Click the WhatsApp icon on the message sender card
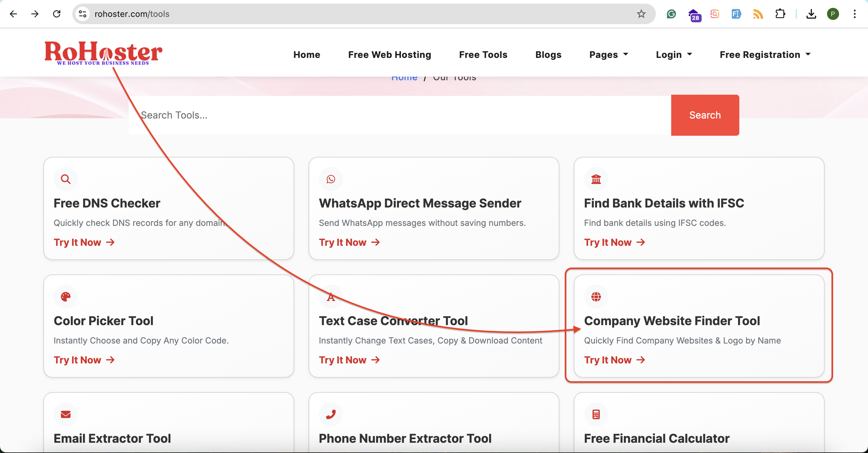 point(331,179)
